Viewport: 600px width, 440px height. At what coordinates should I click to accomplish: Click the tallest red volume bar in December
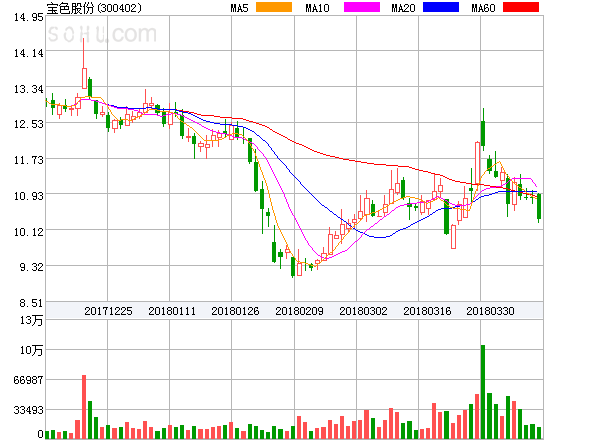point(84,407)
